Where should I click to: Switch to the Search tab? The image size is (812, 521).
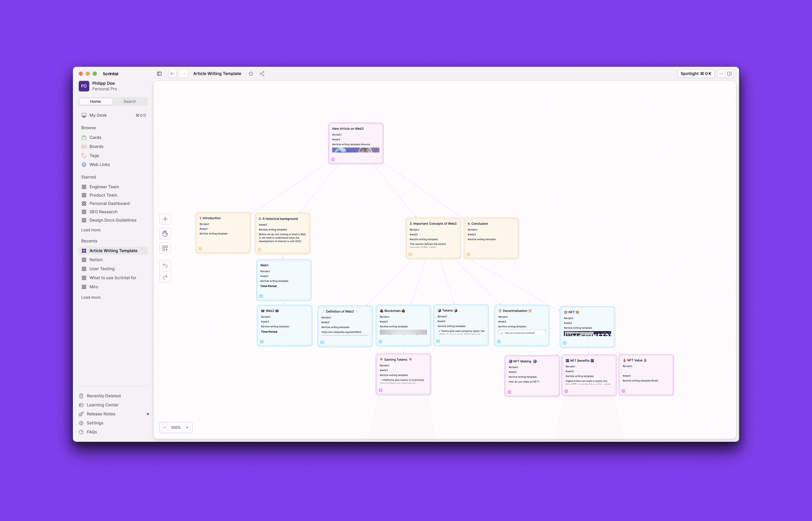[130, 102]
